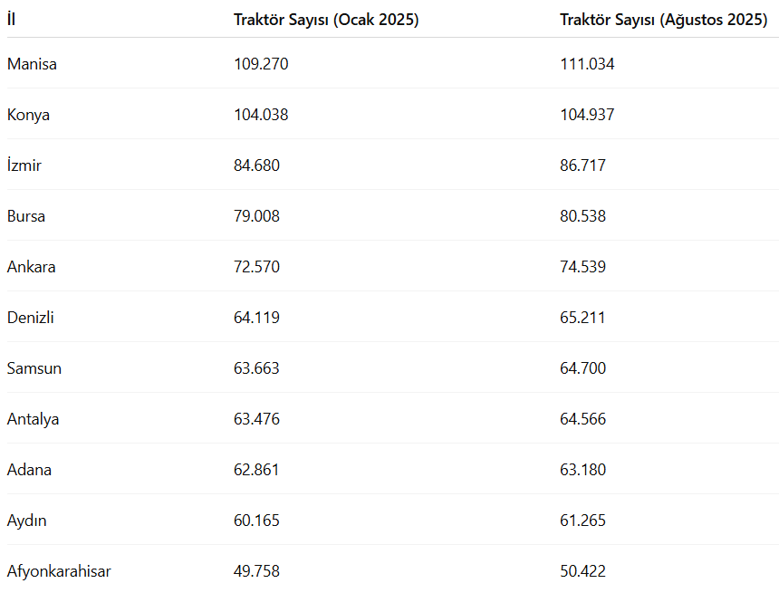779x589 pixels.
Task: Select the Manisa province cell
Action: (32, 64)
